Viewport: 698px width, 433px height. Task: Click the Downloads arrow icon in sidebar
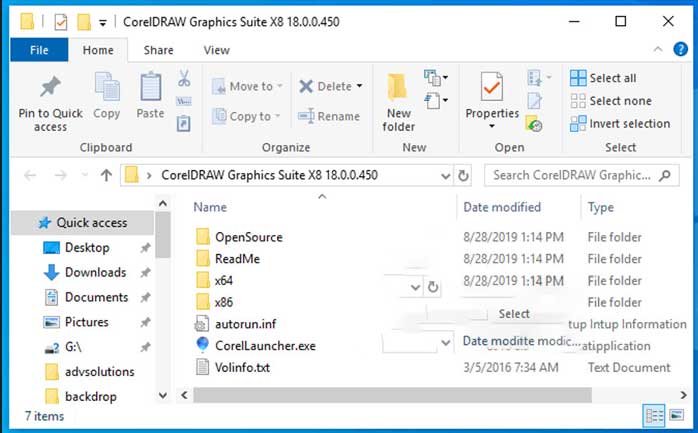(51, 272)
